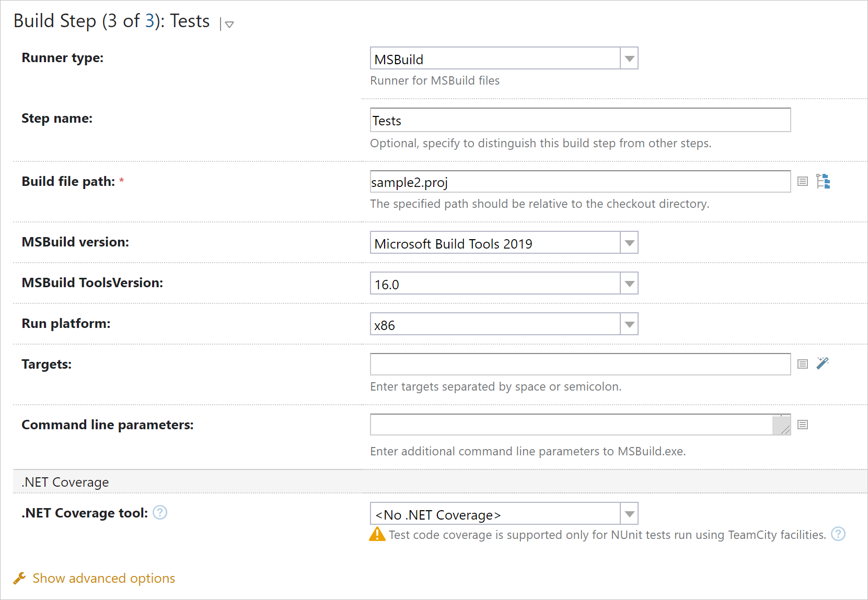
Task: Insert parameter into Targets field
Action: pyautogui.click(x=803, y=363)
